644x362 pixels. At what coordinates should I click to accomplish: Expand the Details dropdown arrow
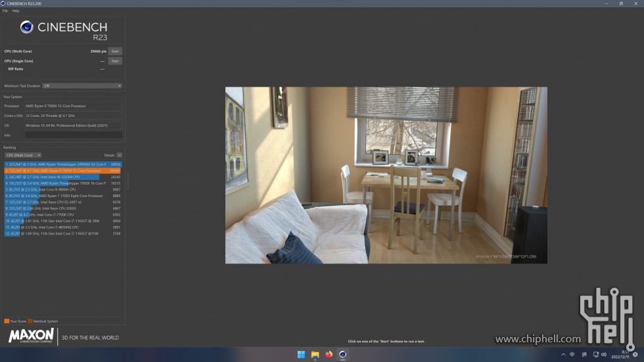point(119,155)
